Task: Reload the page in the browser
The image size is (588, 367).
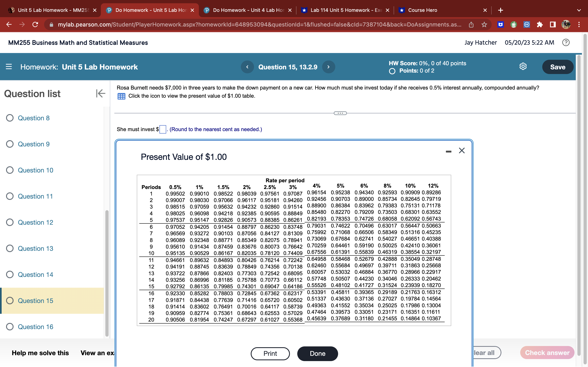Action: click(35, 24)
